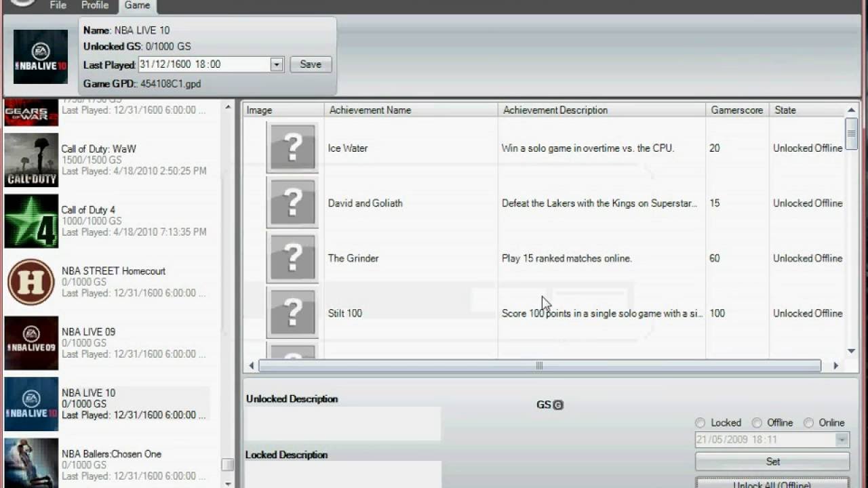
Task: Click the GS gamerscore icon label
Action: click(550, 405)
